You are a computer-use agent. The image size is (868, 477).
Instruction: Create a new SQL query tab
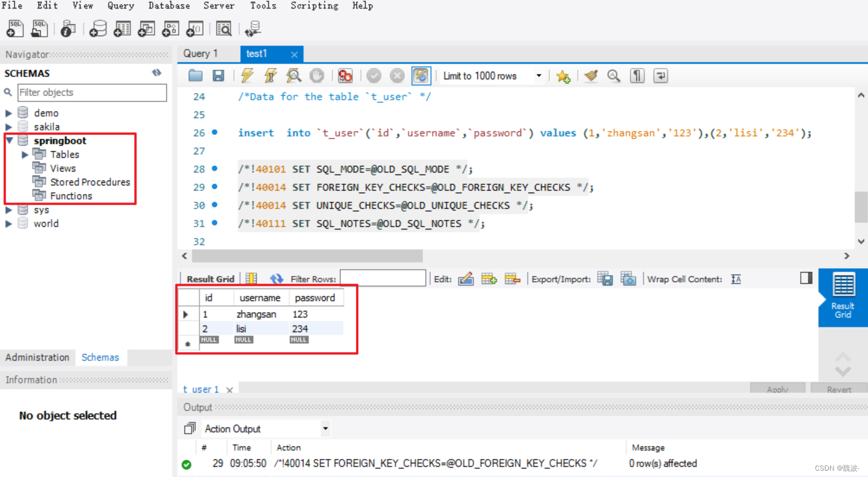[x=14, y=28]
